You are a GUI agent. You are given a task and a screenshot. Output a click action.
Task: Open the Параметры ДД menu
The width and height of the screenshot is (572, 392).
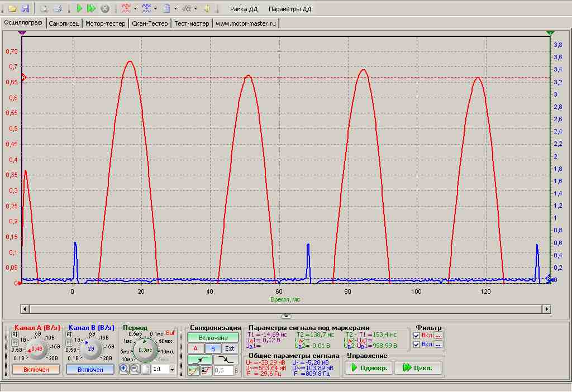[x=289, y=9]
